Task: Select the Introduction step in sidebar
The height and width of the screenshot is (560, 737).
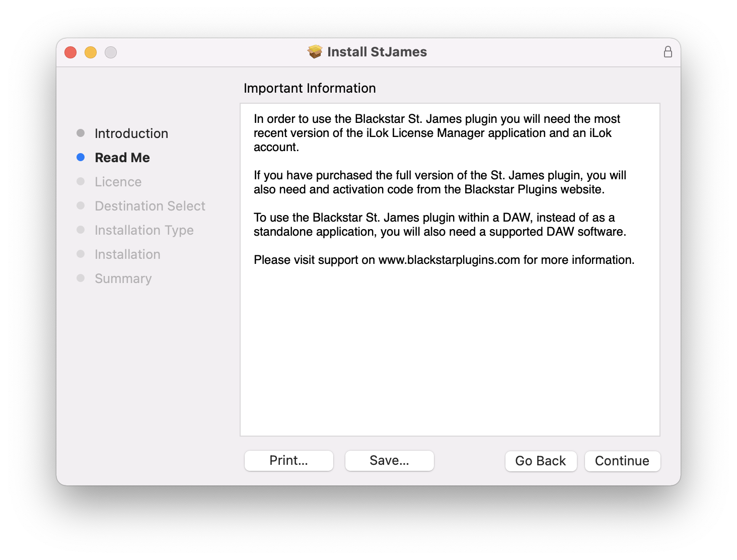Action: (131, 133)
